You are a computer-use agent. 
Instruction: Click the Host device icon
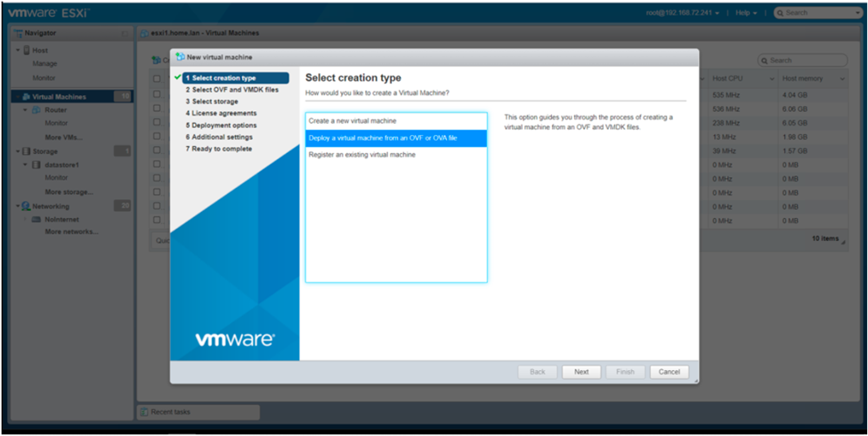pos(26,51)
